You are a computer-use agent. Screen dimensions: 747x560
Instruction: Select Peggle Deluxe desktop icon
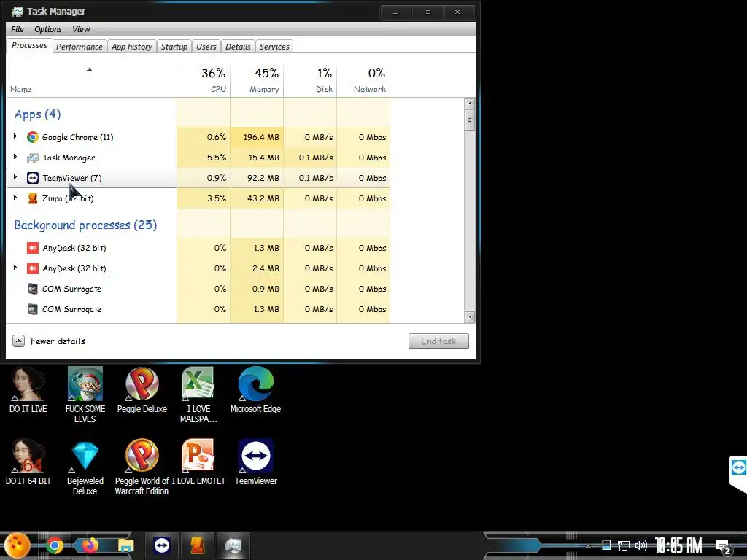[x=142, y=390]
